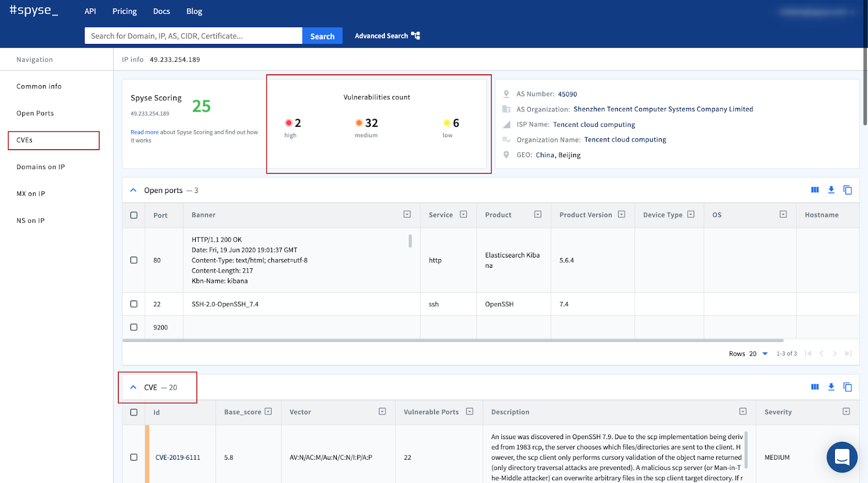Click the Spyse logo
This screenshot has width=868, height=483.
coord(34,10)
